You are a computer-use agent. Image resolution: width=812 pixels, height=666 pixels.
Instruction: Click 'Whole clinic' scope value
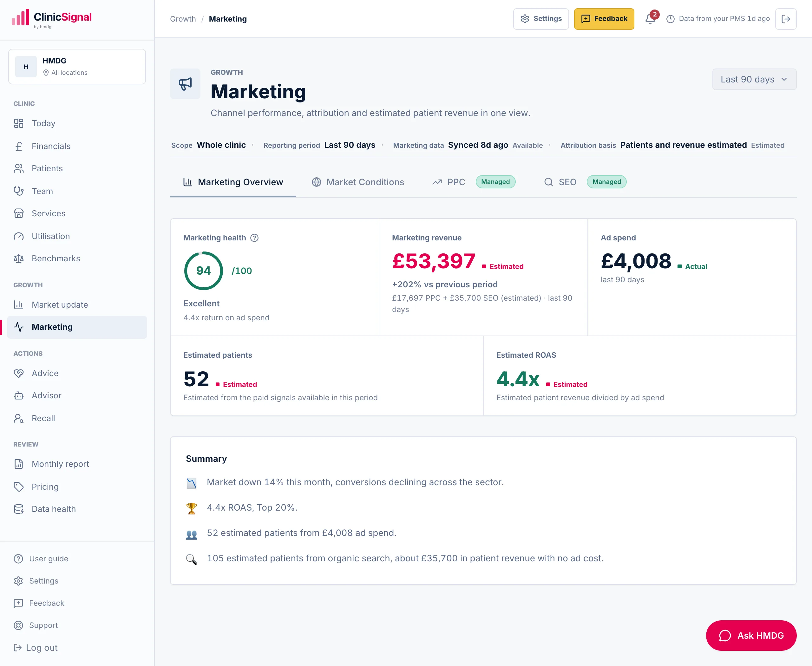pos(221,145)
